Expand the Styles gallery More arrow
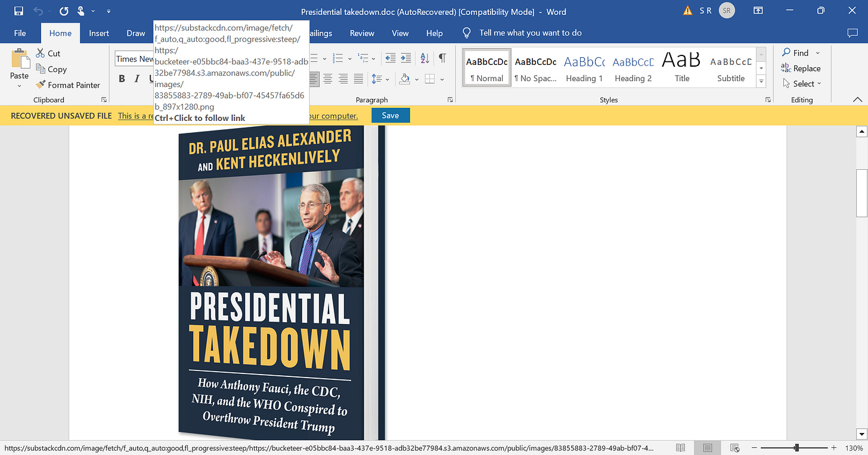The image size is (868, 455). pyautogui.click(x=761, y=81)
